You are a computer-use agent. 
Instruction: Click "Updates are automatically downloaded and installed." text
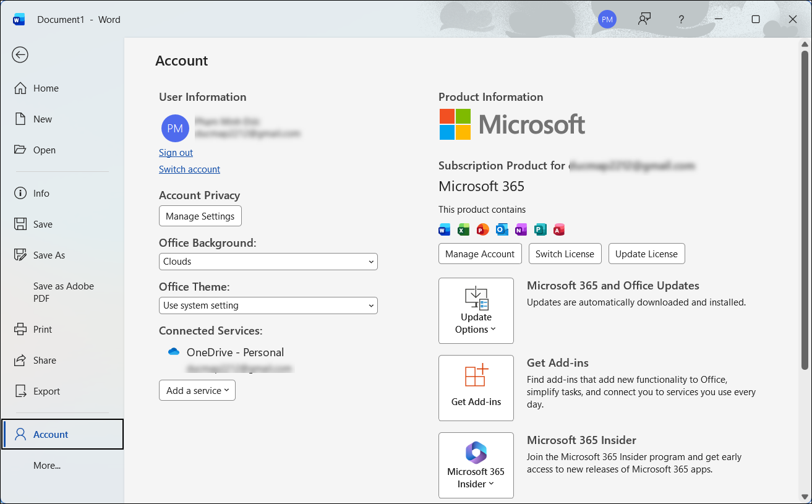click(x=636, y=302)
